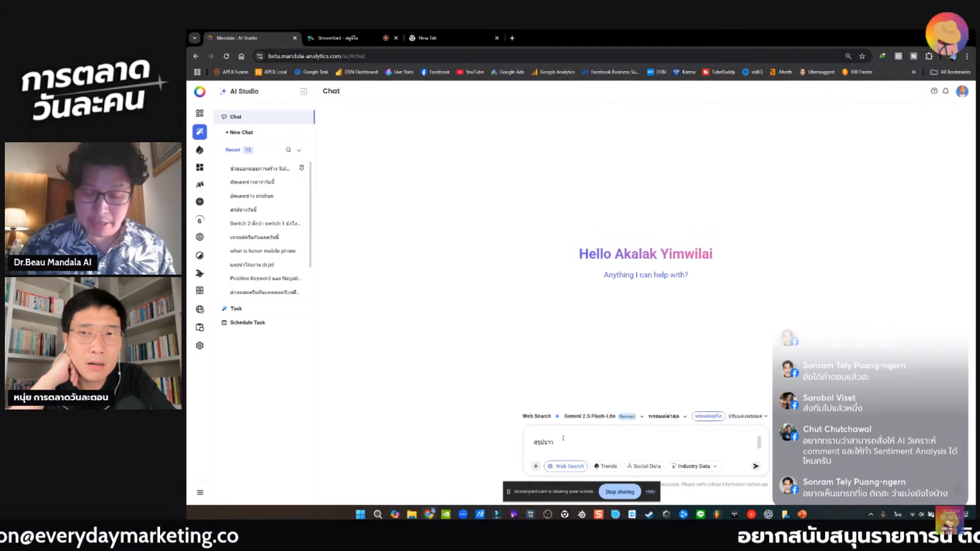Expand the พรอมต์ล่าสุด dropdown
The width and height of the screenshot is (980, 551).
point(667,416)
